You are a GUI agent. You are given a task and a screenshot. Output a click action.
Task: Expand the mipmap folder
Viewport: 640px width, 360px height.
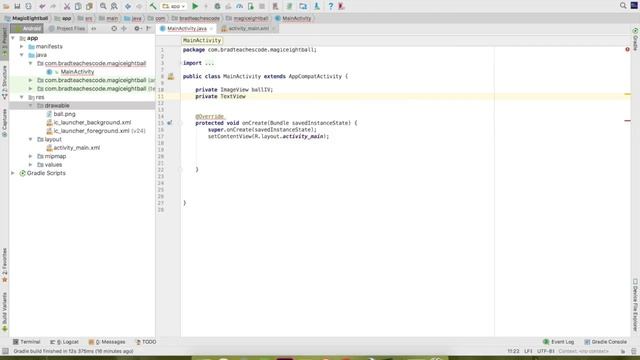(31, 156)
